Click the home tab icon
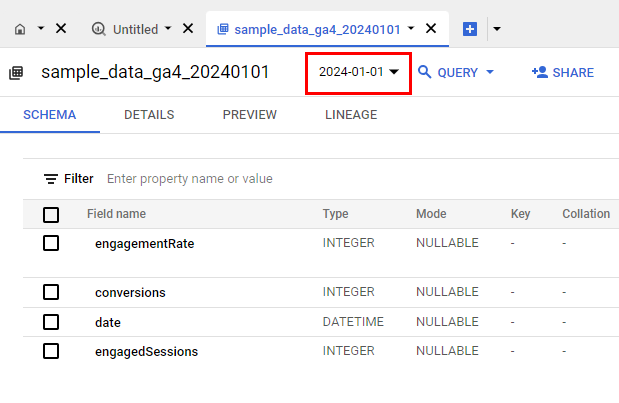This screenshot has height=403, width=619. coord(21,29)
